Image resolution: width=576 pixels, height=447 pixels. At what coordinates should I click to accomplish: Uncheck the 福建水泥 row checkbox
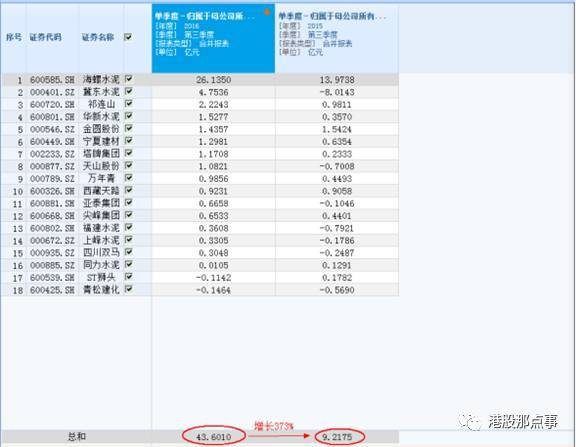pyautogui.click(x=129, y=227)
